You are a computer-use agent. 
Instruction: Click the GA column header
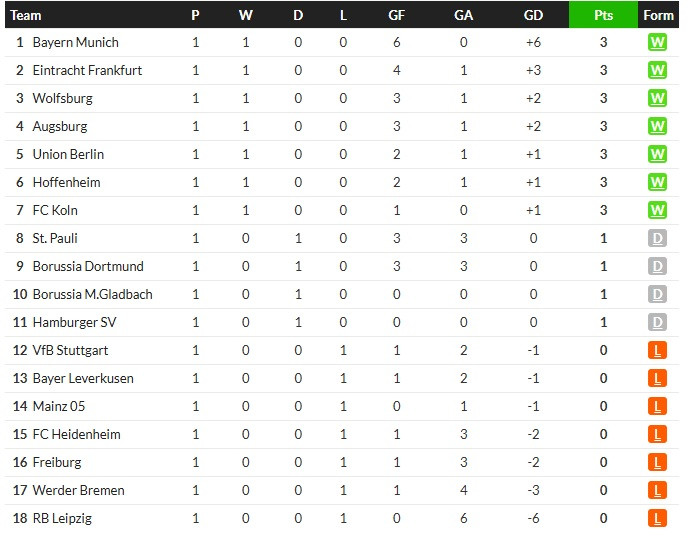463,15
